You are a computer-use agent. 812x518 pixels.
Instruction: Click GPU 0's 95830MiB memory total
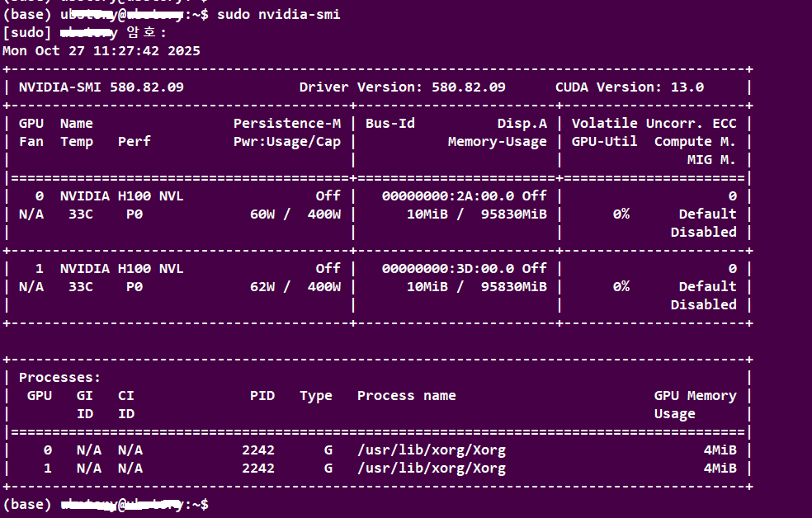point(513,214)
